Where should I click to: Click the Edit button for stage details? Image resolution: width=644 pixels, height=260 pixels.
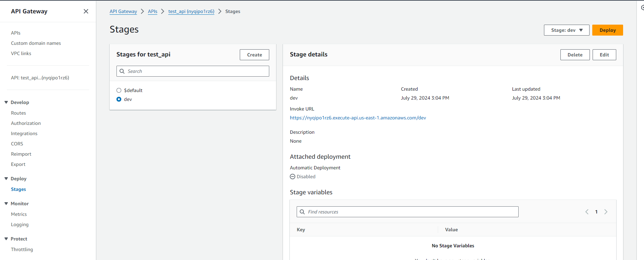[x=604, y=55]
